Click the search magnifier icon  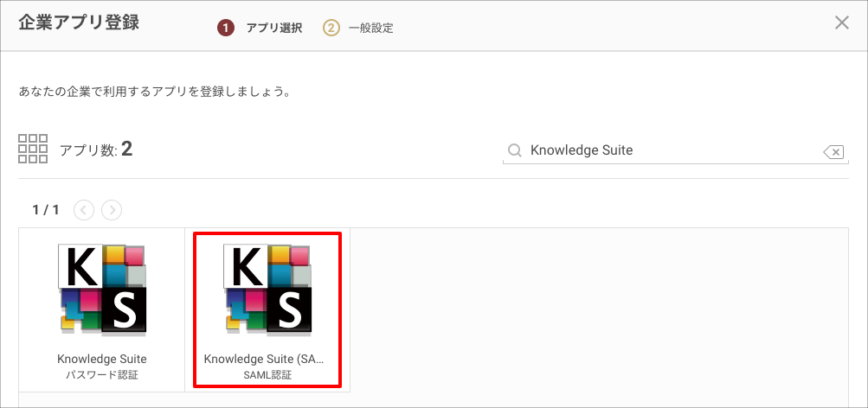coord(515,150)
